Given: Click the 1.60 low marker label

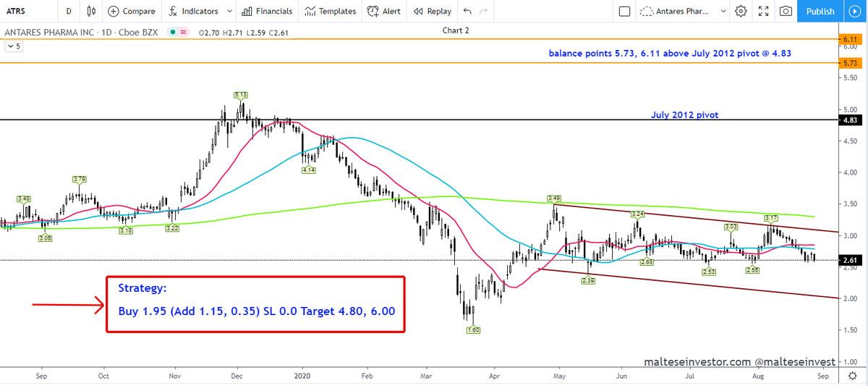Looking at the screenshot, I should click(473, 330).
